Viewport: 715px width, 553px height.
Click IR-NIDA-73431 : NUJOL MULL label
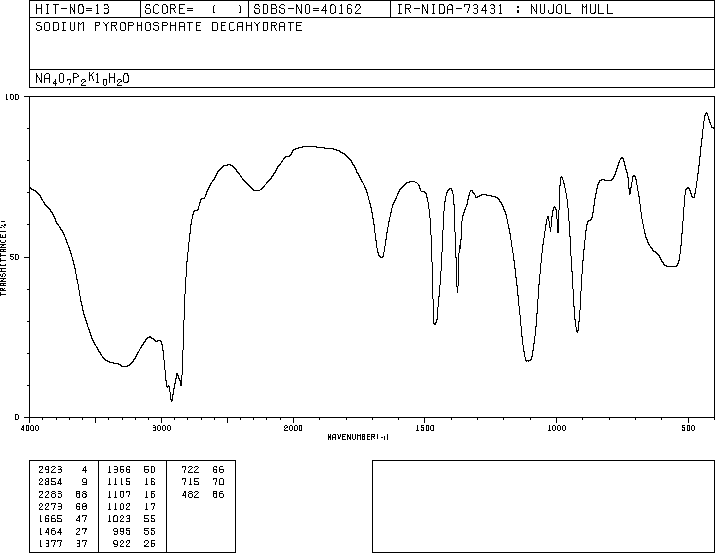[505, 9]
